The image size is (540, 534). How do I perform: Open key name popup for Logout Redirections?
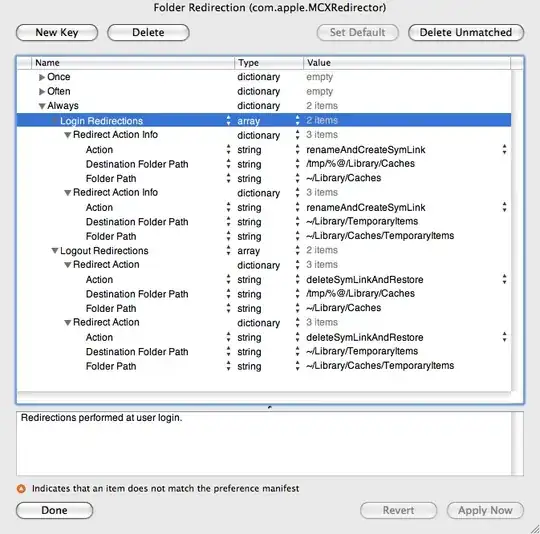tap(228, 250)
